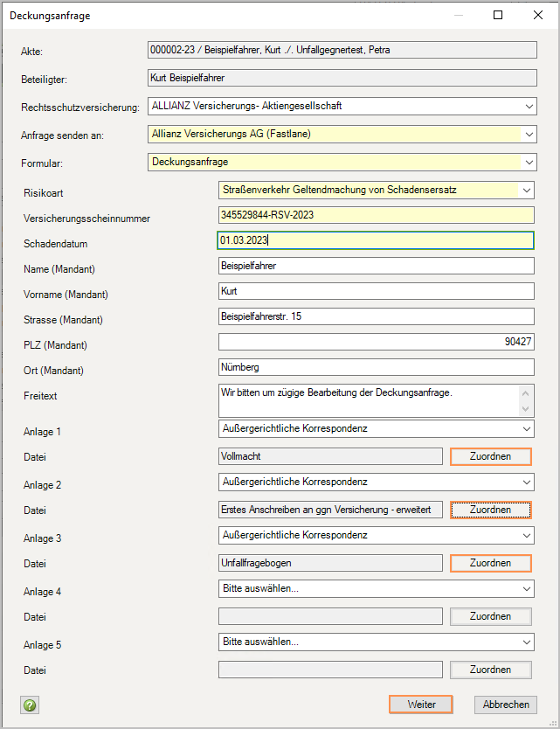The image size is (560, 729).
Task: Focus the Versicherungsscheinnummer field
Action: click(376, 215)
